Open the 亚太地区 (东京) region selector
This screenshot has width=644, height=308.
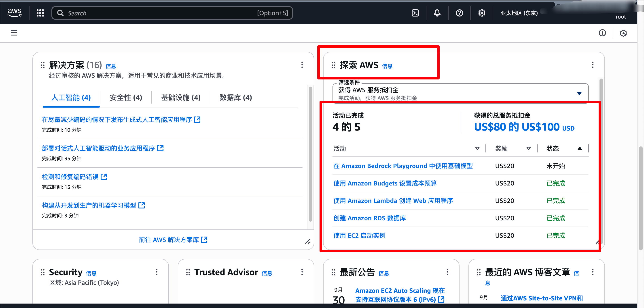(x=519, y=13)
